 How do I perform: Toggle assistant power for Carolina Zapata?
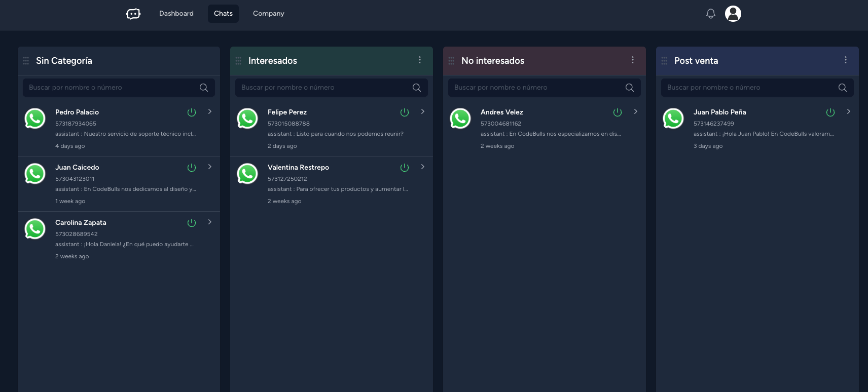(192, 223)
